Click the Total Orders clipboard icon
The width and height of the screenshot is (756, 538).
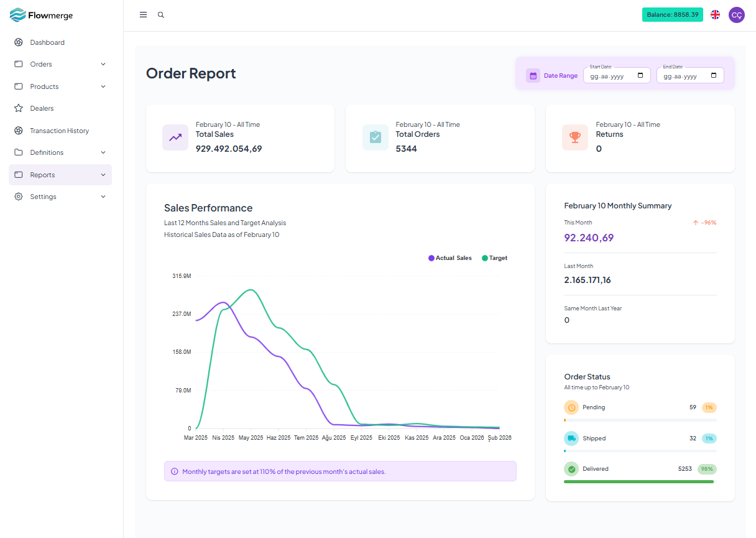[x=376, y=137]
